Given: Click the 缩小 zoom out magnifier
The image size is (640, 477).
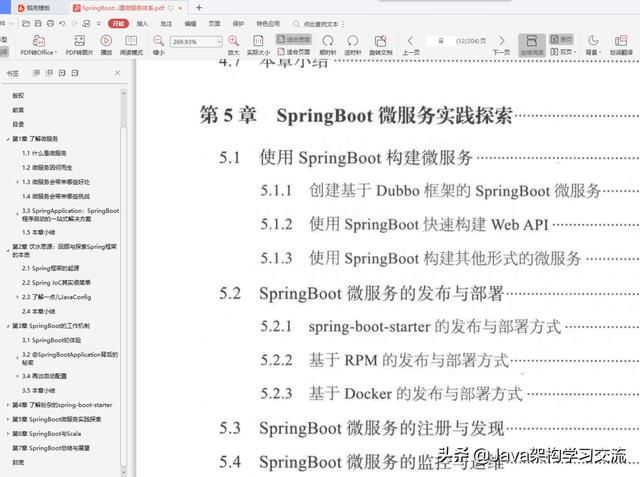Looking at the screenshot, I should [x=158, y=41].
